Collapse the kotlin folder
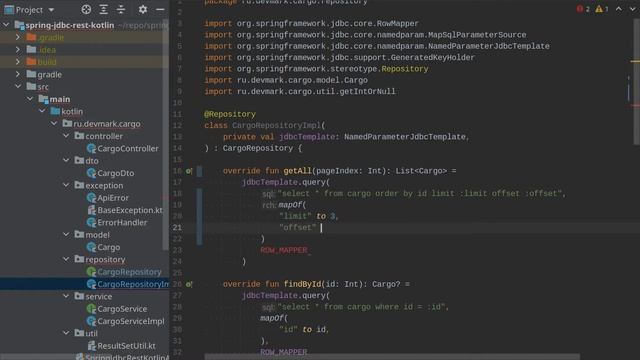 click(x=42, y=111)
